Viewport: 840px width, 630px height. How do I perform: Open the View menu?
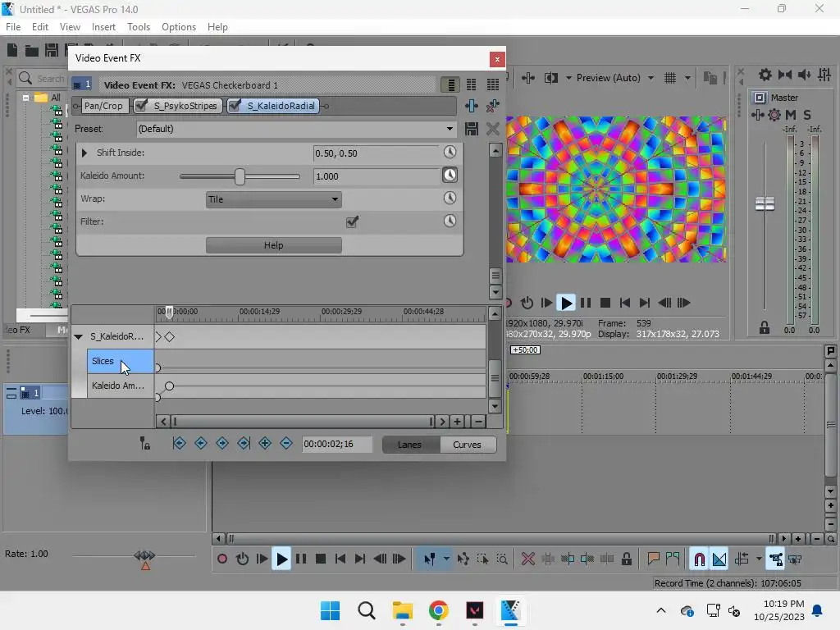70,27
